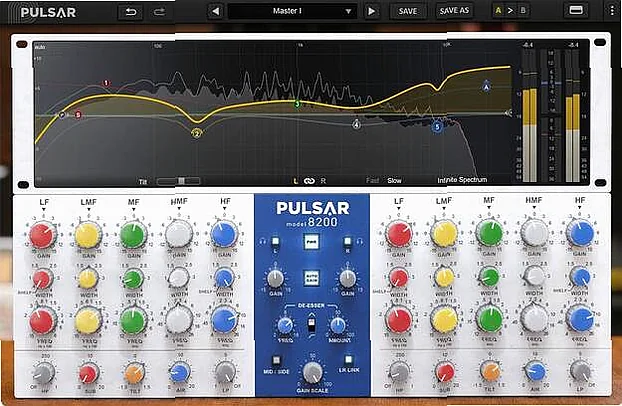Image resolution: width=622 pixels, height=406 pixels.
Task: Select the A comparison state
Action: [x=498, y=10]
